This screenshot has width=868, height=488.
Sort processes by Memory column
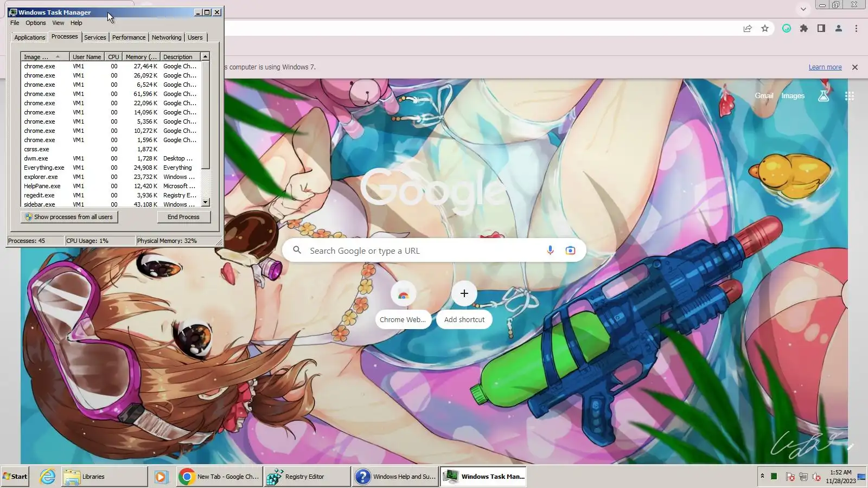(x=141, y=57)
